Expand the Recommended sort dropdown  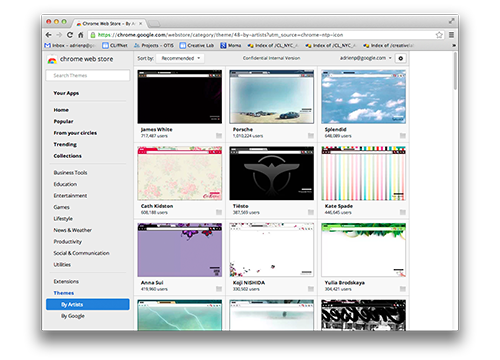tap(180, 58)
